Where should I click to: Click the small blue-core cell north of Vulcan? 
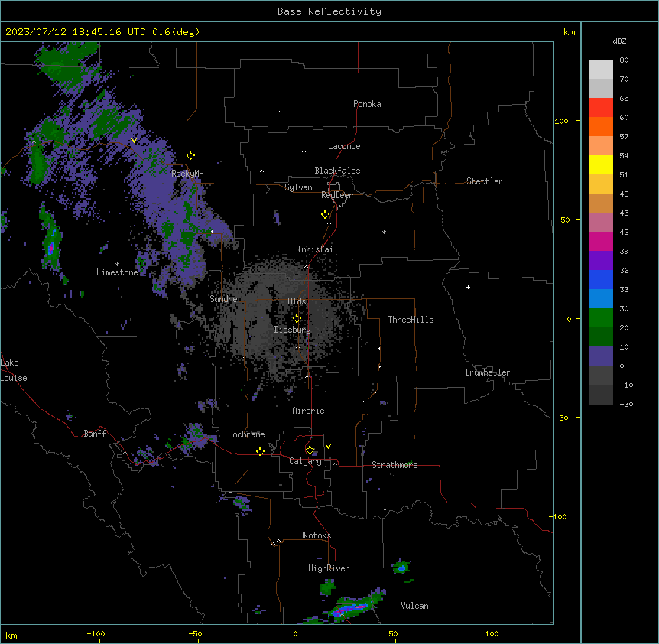(x=401, y=568)
